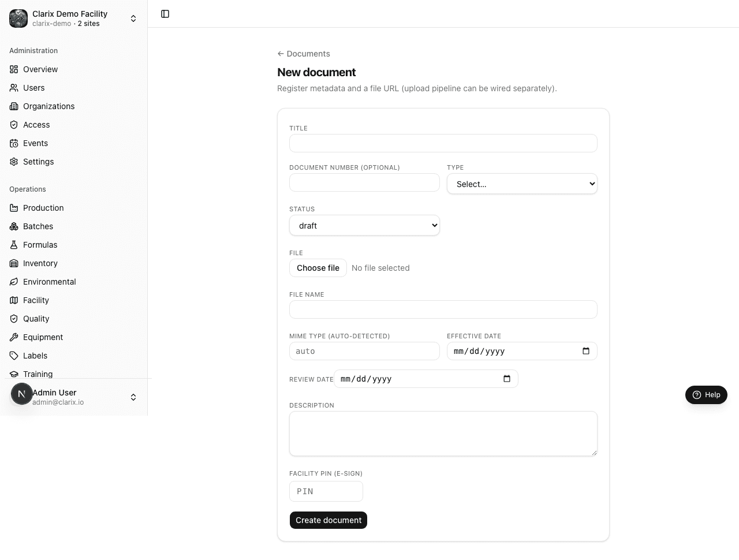Screen dimensions: 739x560
Task: Click the Environmental leaf icon
Action: coord(14,282)
